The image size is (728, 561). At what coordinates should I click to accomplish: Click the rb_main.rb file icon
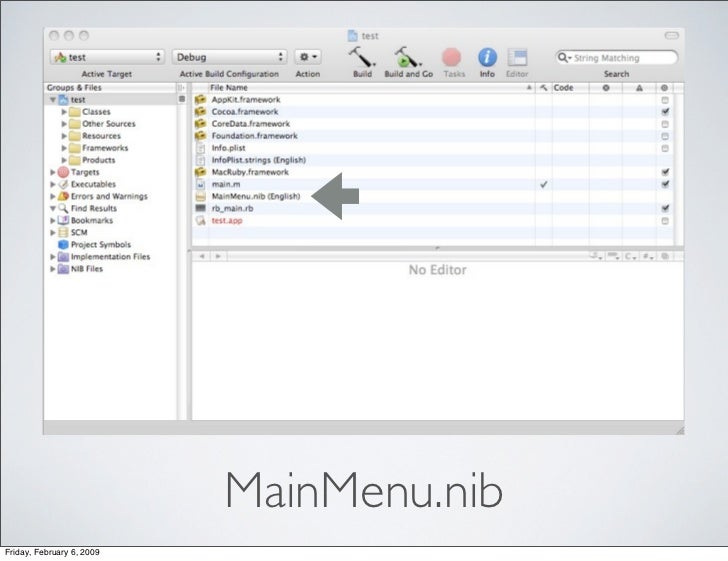(201, 208)
